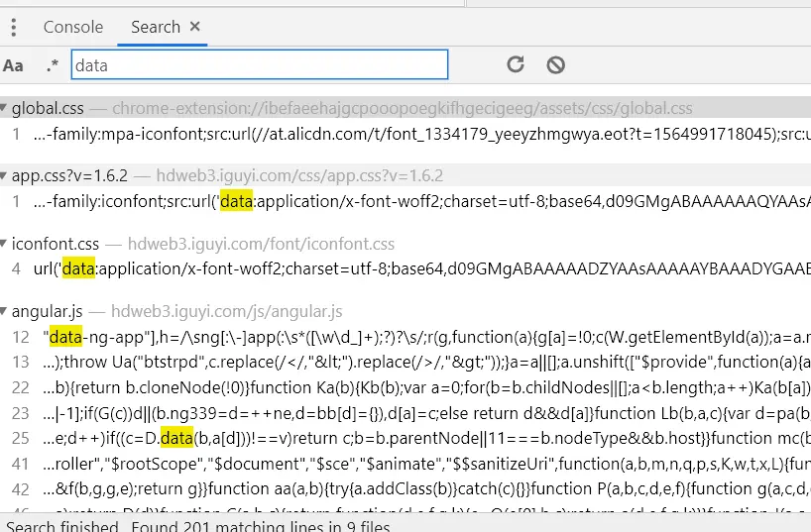This screenshot has height=532, width=811.
Task: Open angular.js file header
Action: click(x=405, y=311)
